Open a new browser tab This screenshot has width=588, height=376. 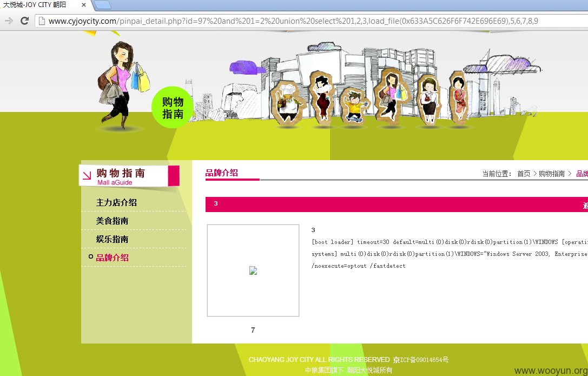pos(102,5)
